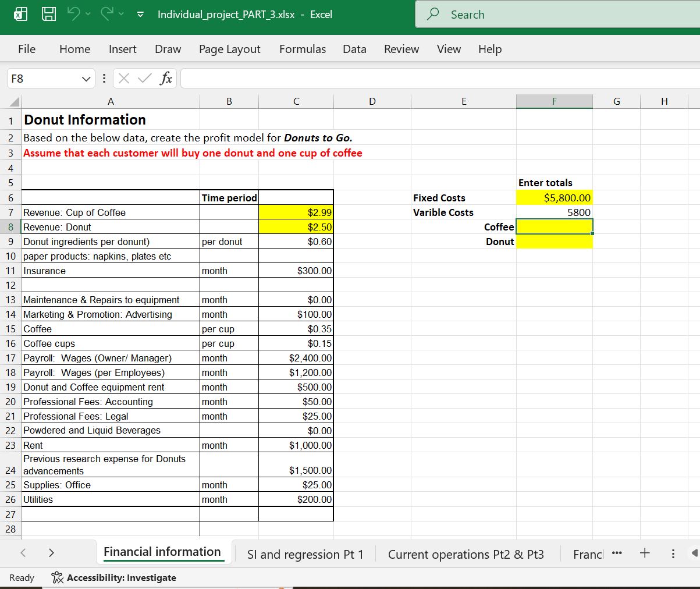Open the Formulas ribbon tab
The image size is (700, 589).
302,49
